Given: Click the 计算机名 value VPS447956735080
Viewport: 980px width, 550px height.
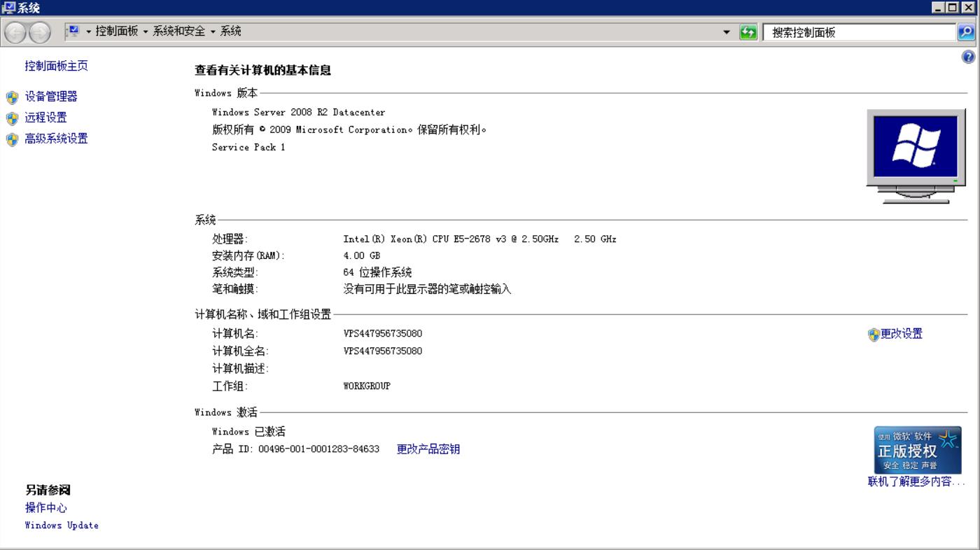Looking at the screenshot, I should click(383, 333).
